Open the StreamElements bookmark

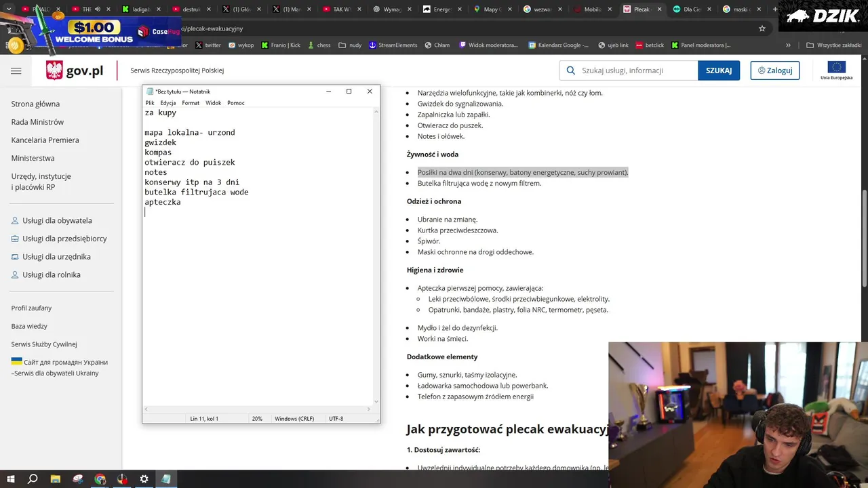[393, 45]
